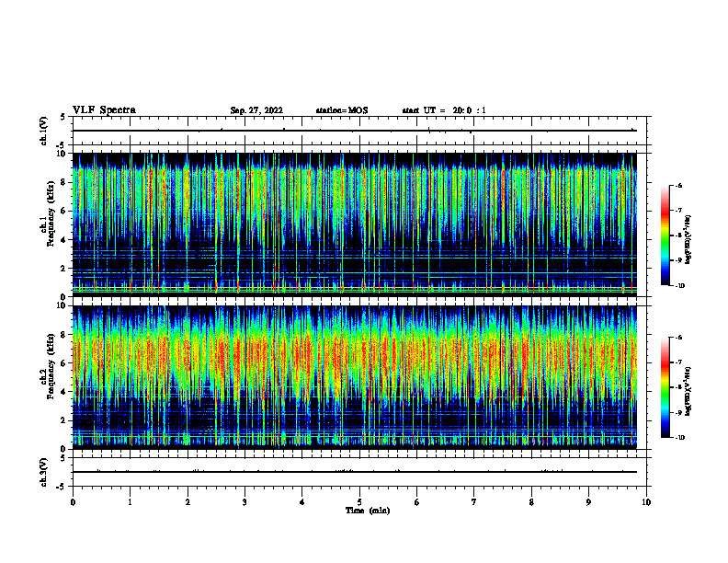The width and height of the screenshot is (728, 563).
Task: Click the ch.2 colorbar "-7" tick value
Action: [678, 362]
